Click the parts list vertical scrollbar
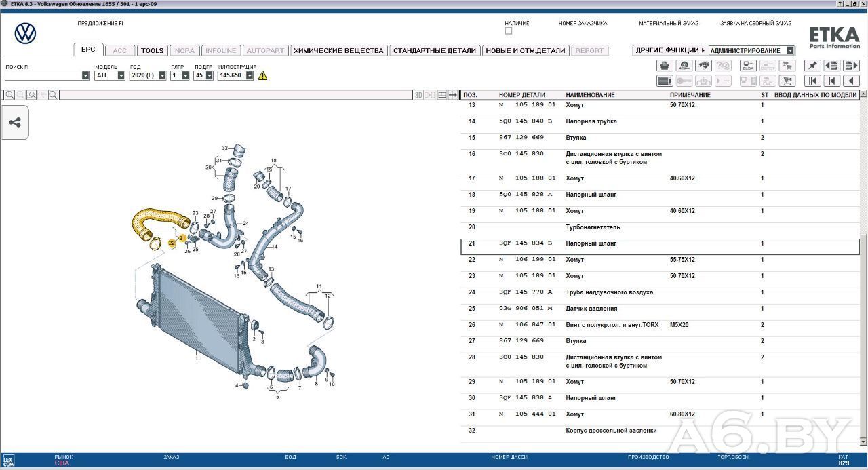The width and height of the screenshot is (868, 470). coord(863,271)
